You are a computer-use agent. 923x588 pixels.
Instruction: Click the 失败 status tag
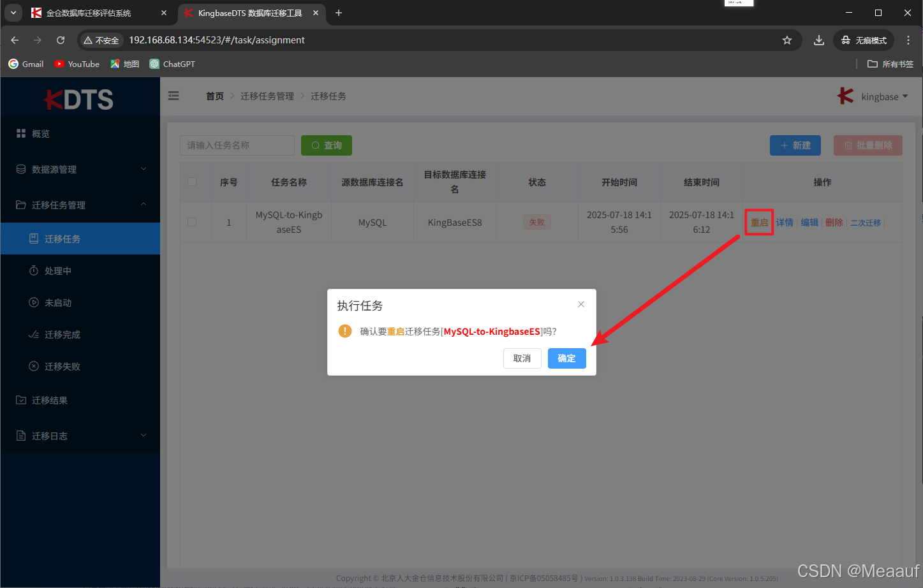tap(537, 222)
